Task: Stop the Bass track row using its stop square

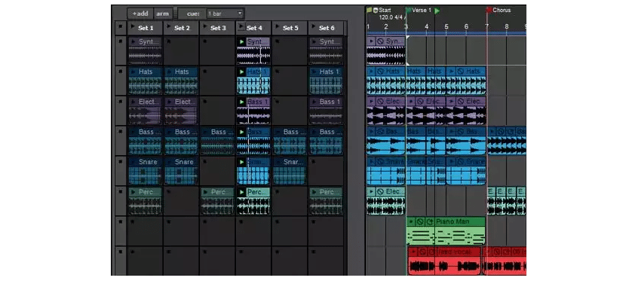Action: click(x=120, y=131)
